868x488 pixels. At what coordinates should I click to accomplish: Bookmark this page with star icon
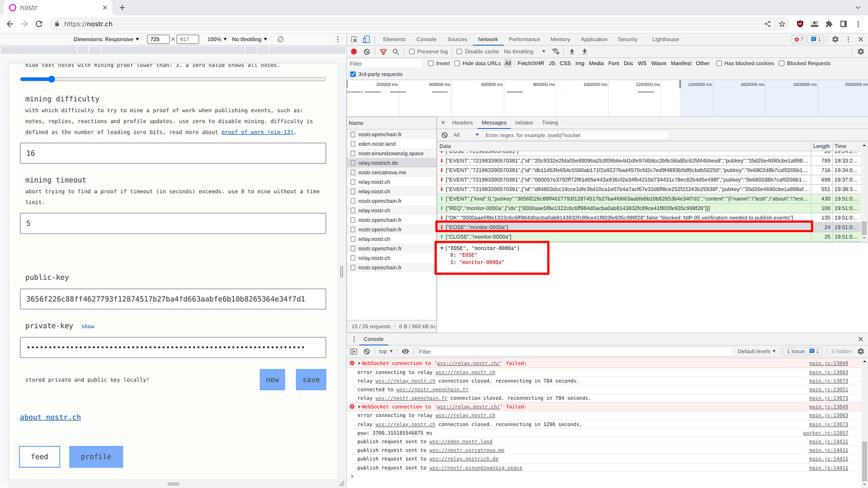point(782,24)
